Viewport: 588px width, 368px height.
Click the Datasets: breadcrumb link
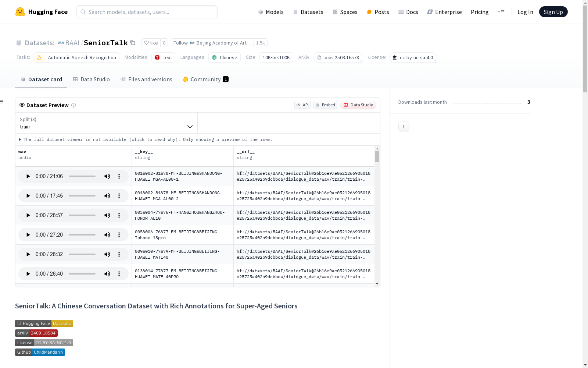(39, 43)
